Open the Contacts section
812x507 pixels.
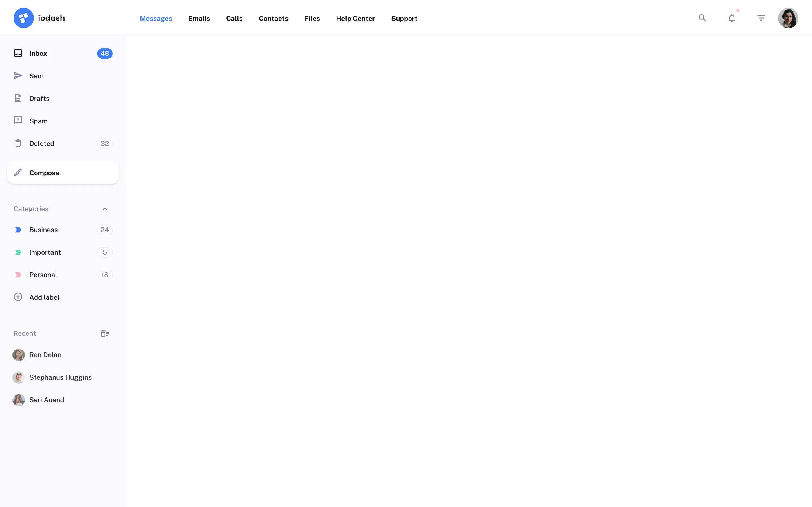click(x=273, y=18)
